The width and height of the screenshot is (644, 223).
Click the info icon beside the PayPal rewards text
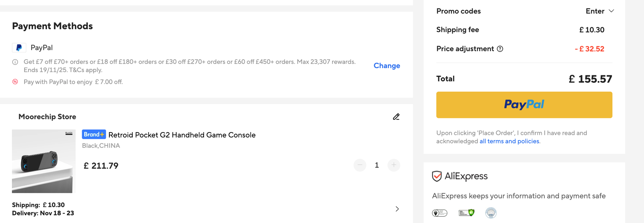tap(15, 62)
